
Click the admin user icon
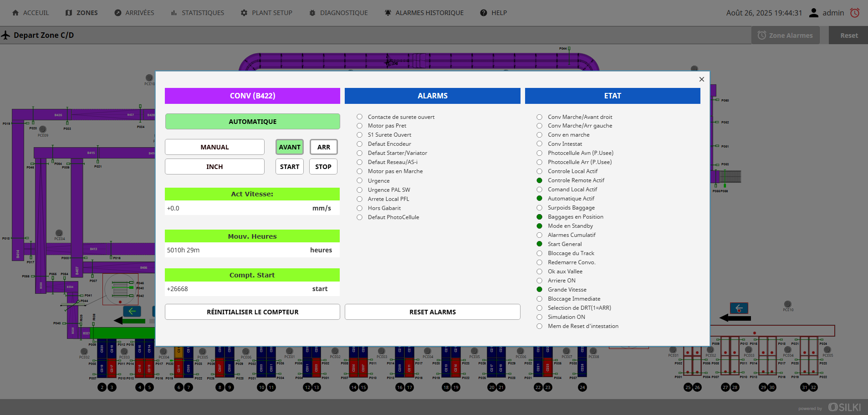tap(813, 13)
